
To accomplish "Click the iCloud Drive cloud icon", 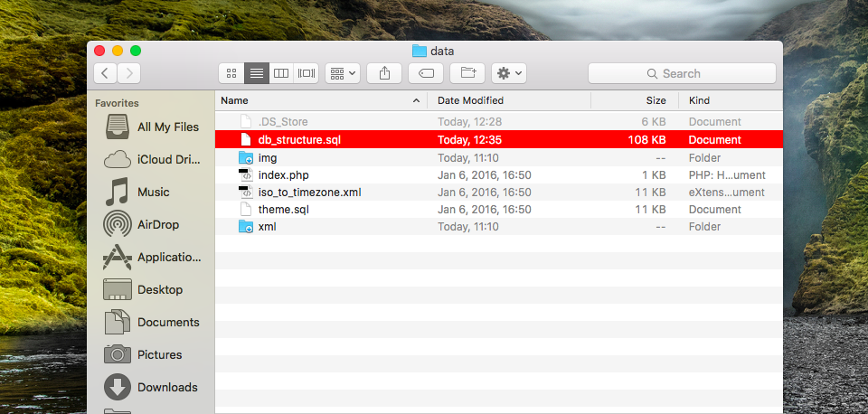I will point(118,160).
